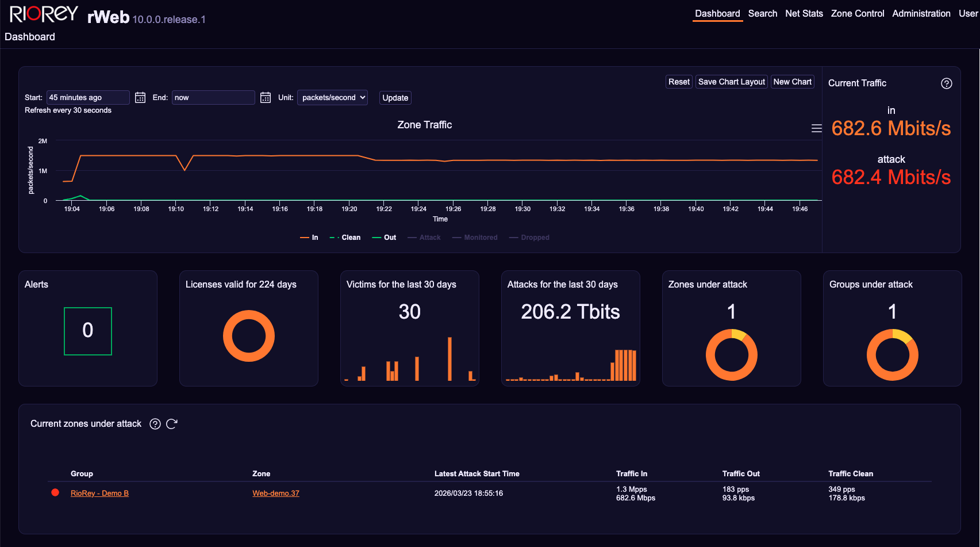Screen dimensions: 980x547
Task: Open the Start date calendar picker
Action: (x=140, y=97)
